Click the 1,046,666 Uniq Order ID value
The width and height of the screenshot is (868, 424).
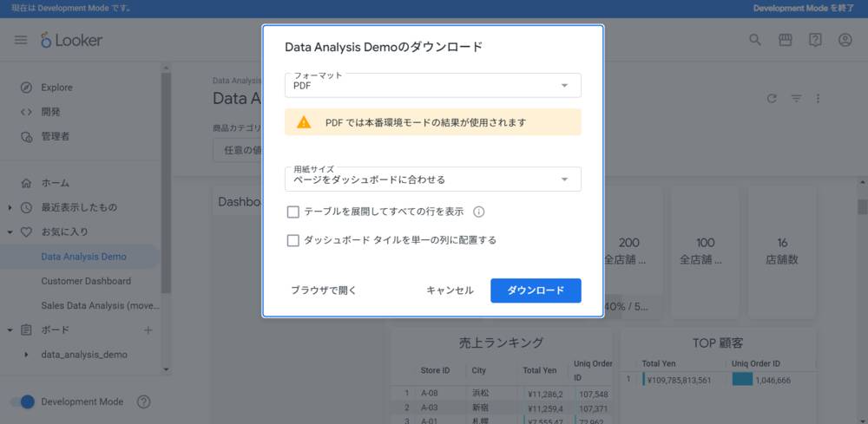tap(773, 381)
